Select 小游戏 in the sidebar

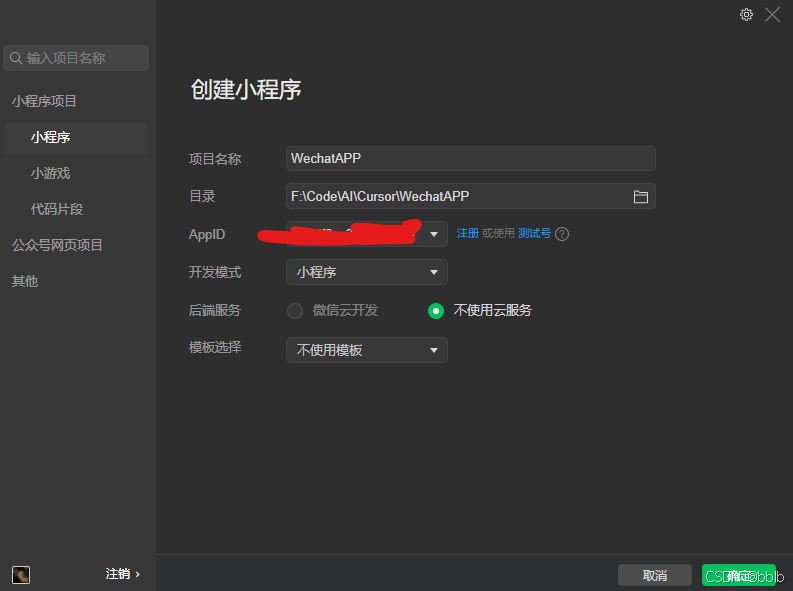[51, 173]
